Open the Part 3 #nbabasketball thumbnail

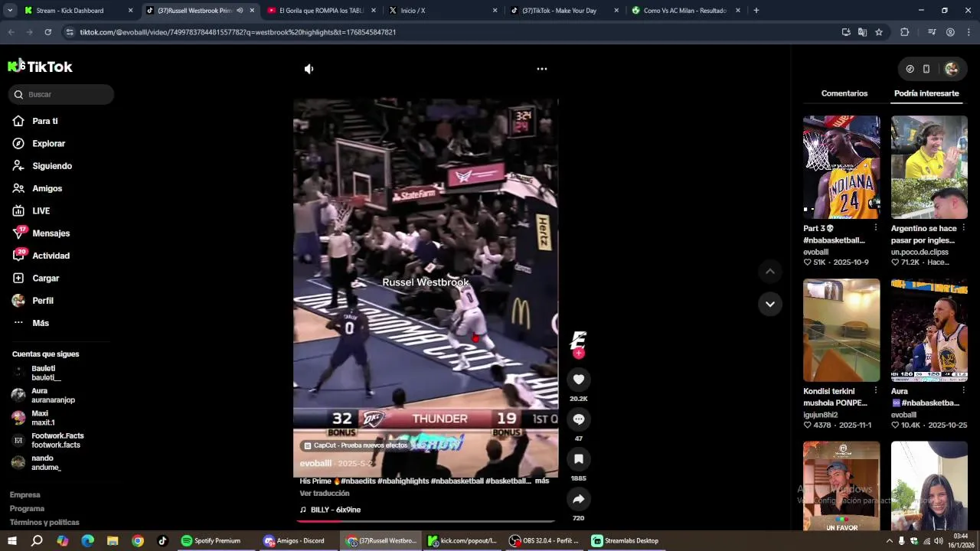coord(841,167)
